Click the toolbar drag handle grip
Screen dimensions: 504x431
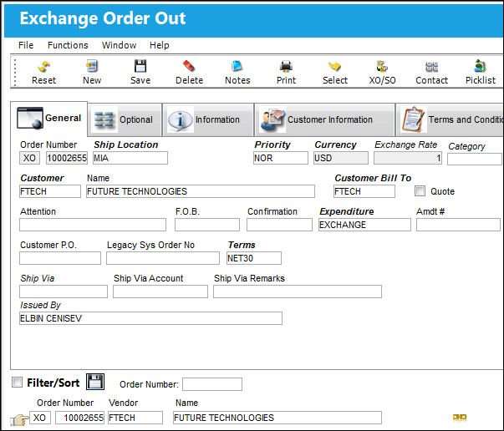15,73
